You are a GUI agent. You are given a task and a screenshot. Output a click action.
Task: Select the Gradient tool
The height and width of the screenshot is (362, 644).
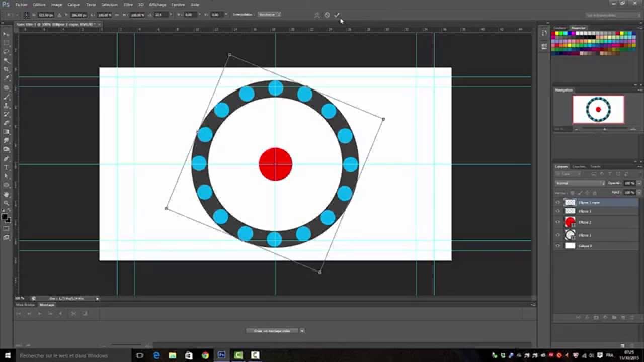click(7, 132)
